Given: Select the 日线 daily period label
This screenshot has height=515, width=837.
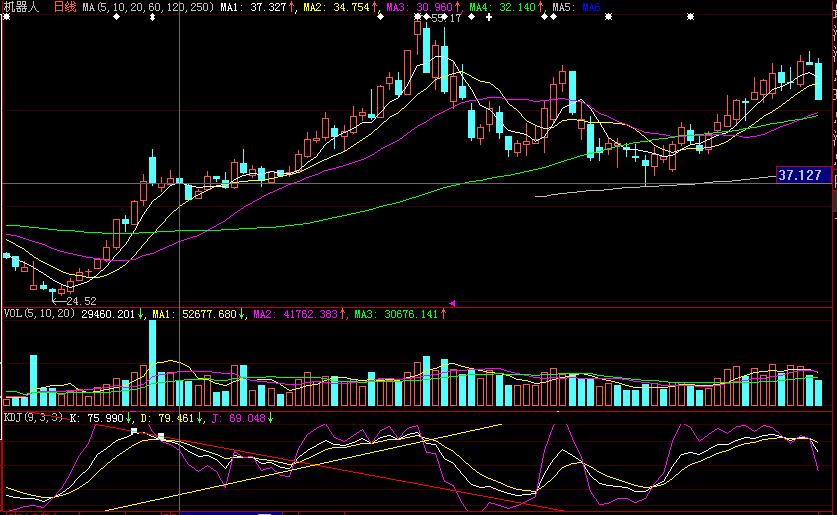Looking at the screenshot, I should click(65, 7).
